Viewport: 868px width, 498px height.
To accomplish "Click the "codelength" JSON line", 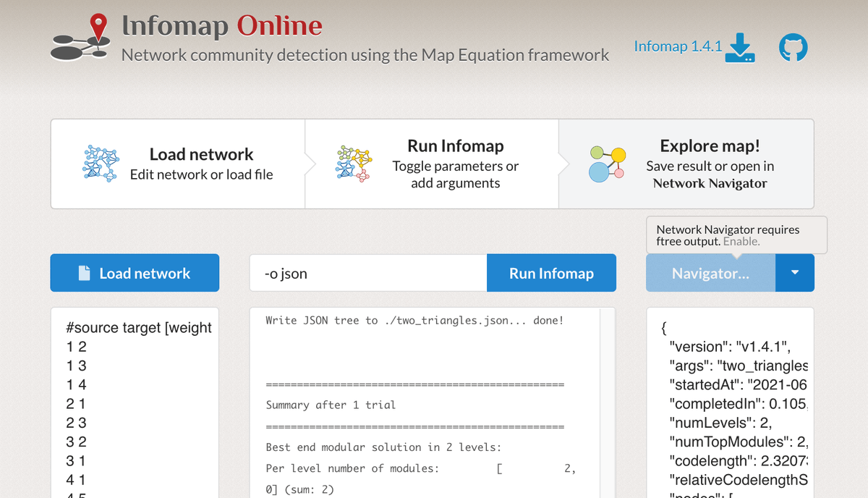I will (x=739, y=460).
